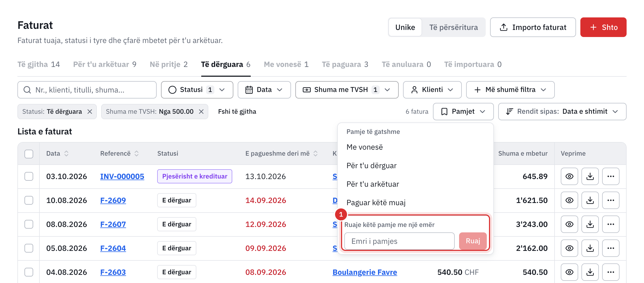Check the row for INV-000005
This screenshot has height=283, width=644.
tap(29, 176)
